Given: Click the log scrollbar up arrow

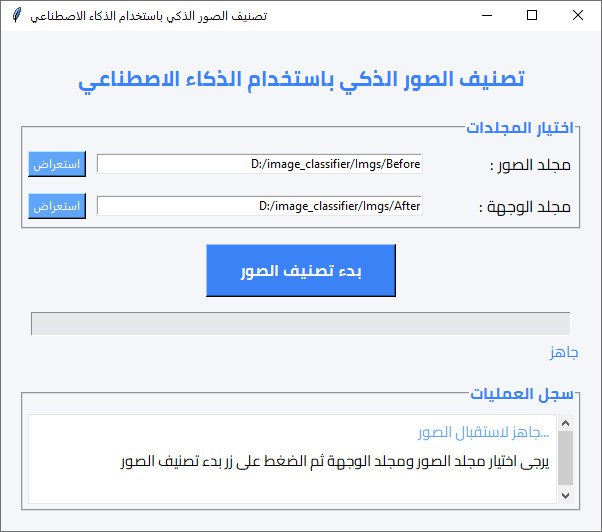Looking at the screenshot, I should point(566,423).
